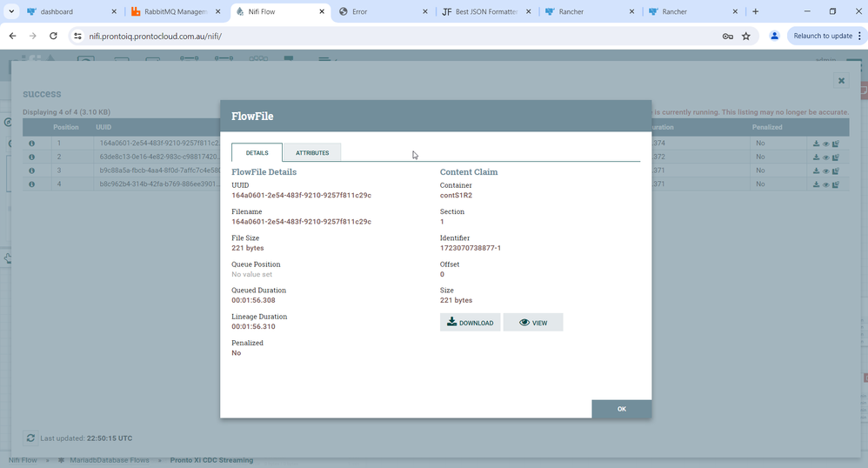View content eye icon for row 3
Viewport: 868px width, 468px height.
826,170
